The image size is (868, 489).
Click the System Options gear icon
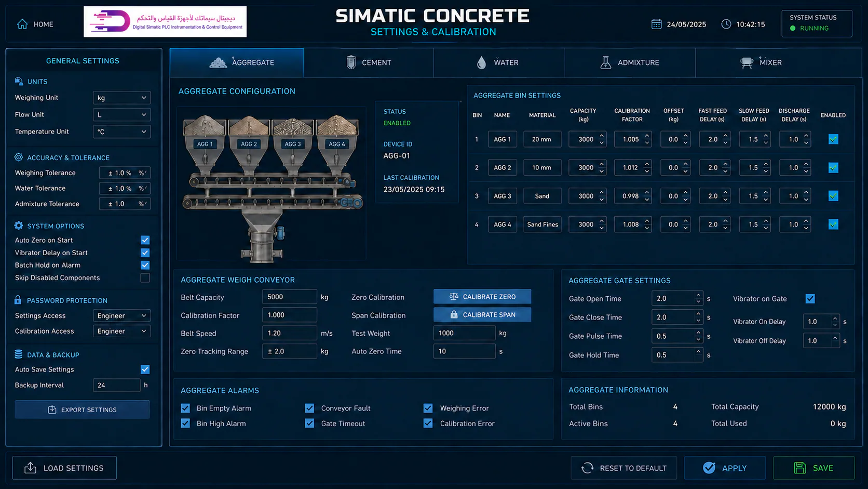pos(19,226)
